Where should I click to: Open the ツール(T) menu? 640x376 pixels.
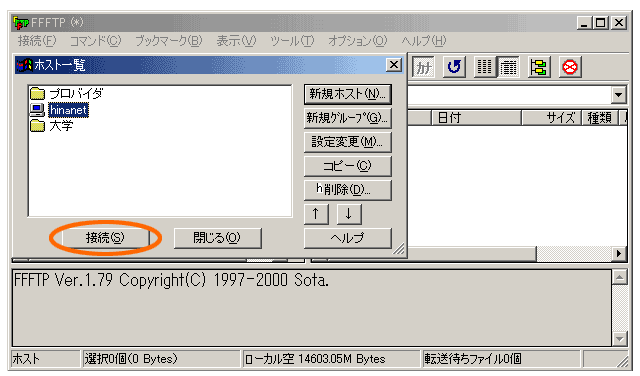pyautogui.click(x=292, y=41)
